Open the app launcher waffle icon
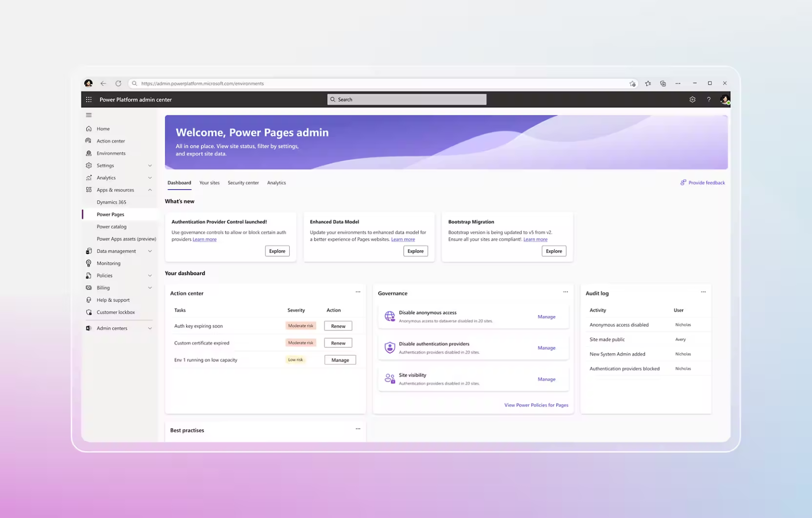 [89, 99]
